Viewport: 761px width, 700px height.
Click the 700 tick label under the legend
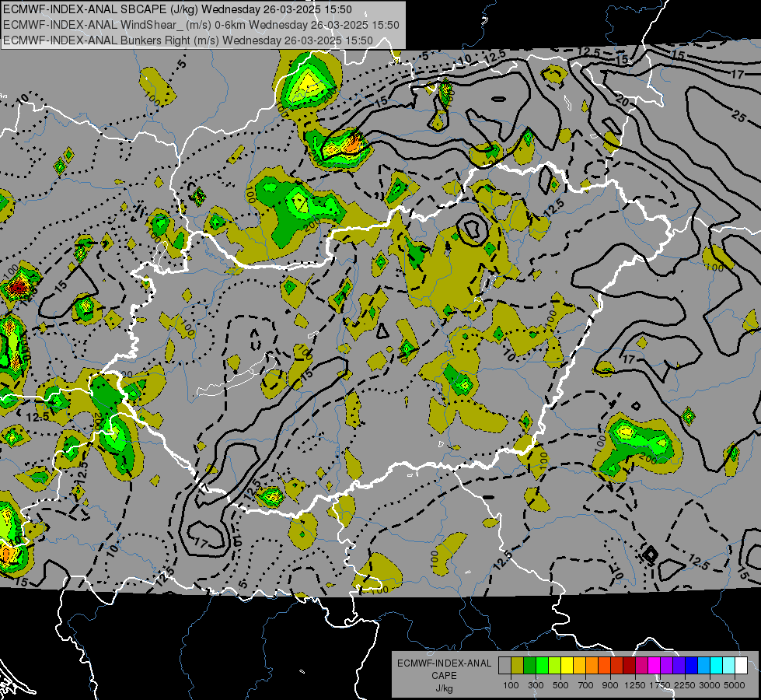coord(586,685)
